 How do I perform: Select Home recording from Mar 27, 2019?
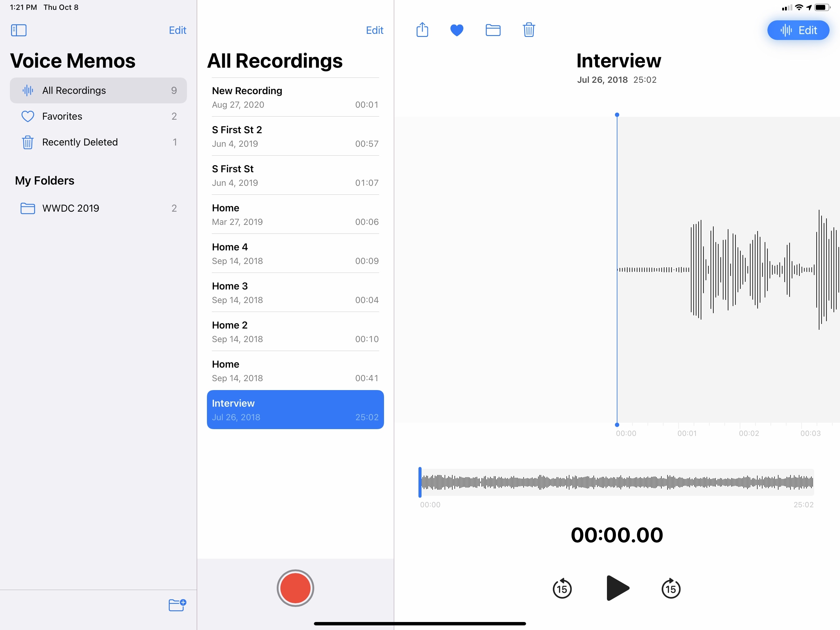[295, 215]
